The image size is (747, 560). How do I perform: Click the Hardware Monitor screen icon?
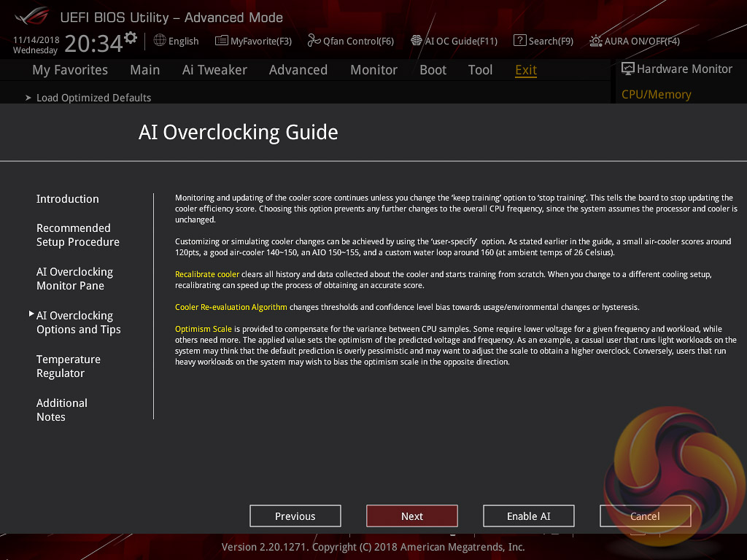pos(628,69)
